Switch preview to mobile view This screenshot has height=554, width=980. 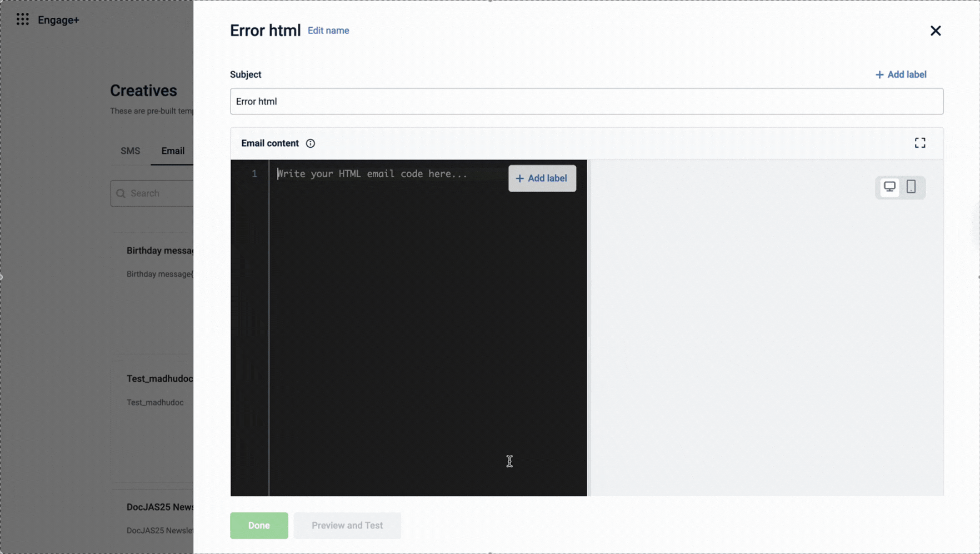click(x=911, y=187)
